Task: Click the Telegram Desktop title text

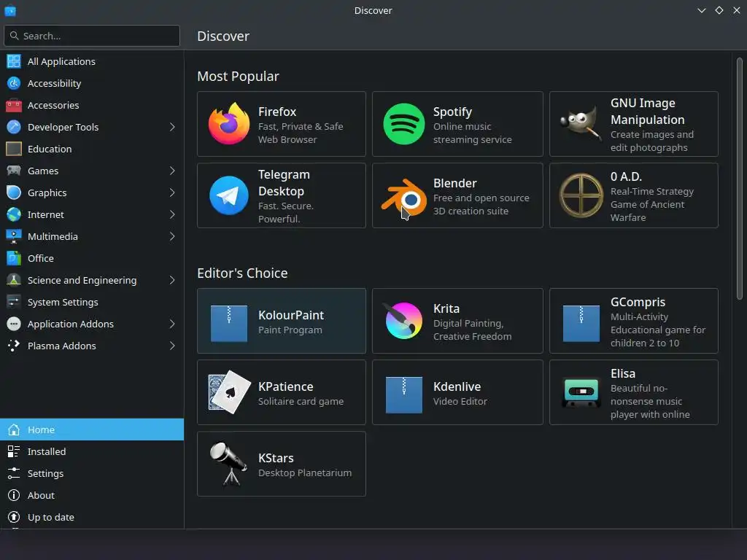Action: pos(284,183)
